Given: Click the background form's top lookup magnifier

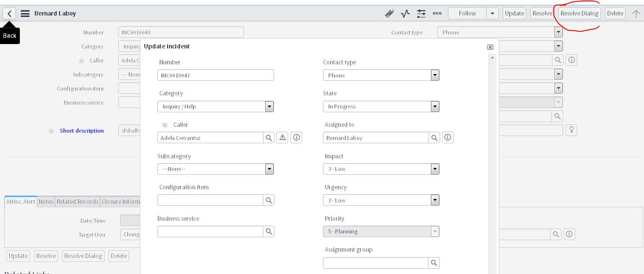Looking at the screenshot, I should (x=558, y=60).
